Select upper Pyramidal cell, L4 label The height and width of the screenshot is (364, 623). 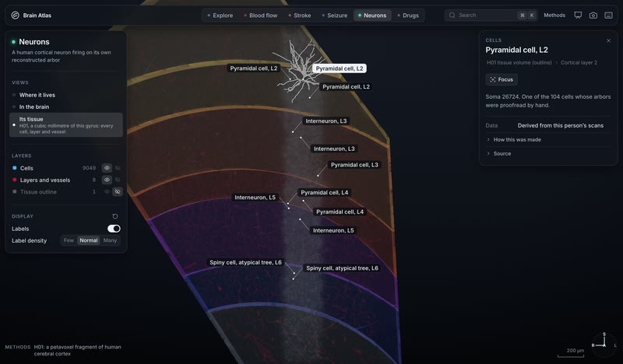[324, 193]
